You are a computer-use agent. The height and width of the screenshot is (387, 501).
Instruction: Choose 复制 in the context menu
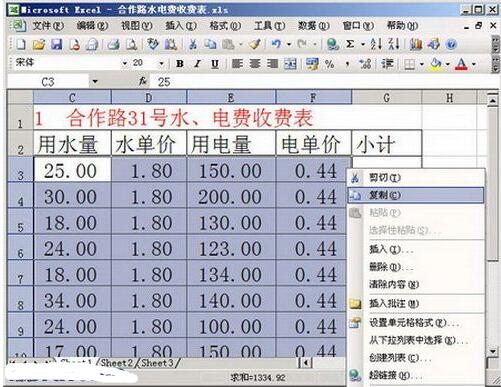pyautogui.click(x=416, y=195)
